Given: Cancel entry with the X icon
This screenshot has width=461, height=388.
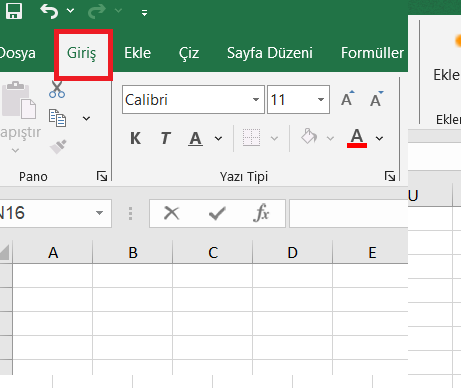Looking at the screenshot, I should [172, 213].
